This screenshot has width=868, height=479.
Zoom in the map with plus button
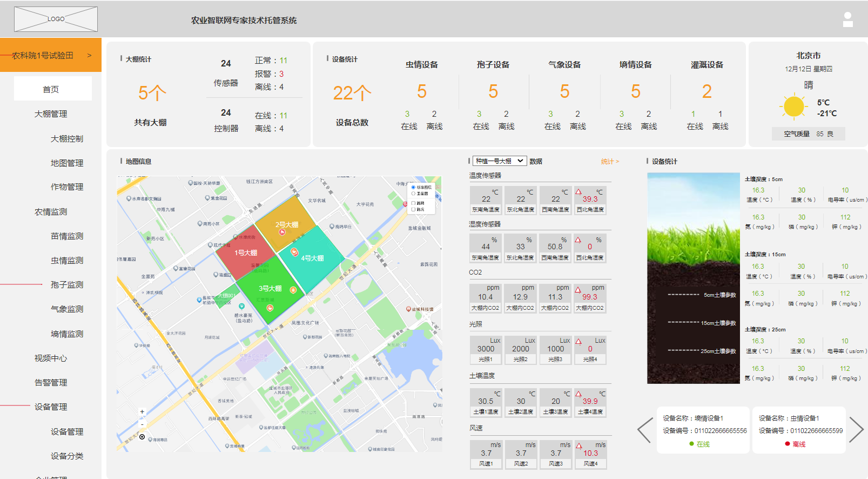pyautogui.click(x=142, y=412)
